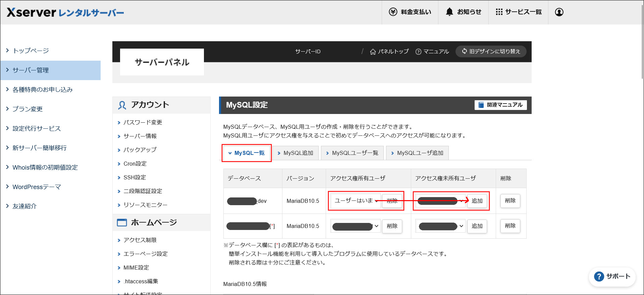Open MIME設定 link
Viewport: 644px width, 295px height.
(136, 268)
